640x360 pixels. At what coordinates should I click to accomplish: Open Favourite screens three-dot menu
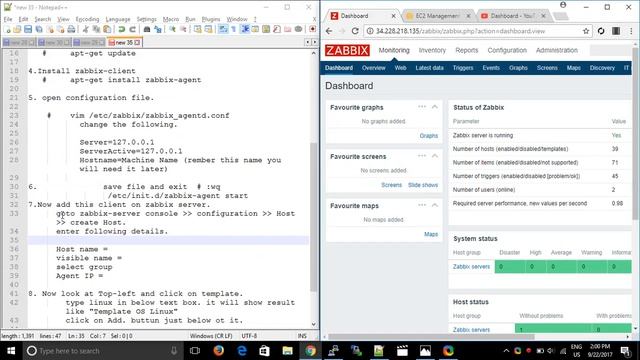pyautogui.click(x=422, y=156)
